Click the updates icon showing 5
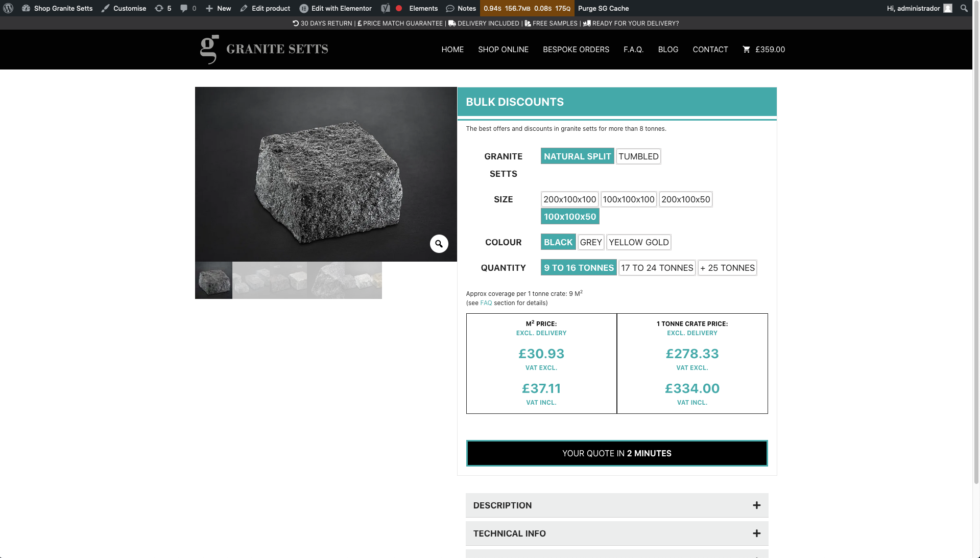This screenshot has width=980, height=558. 163,8
